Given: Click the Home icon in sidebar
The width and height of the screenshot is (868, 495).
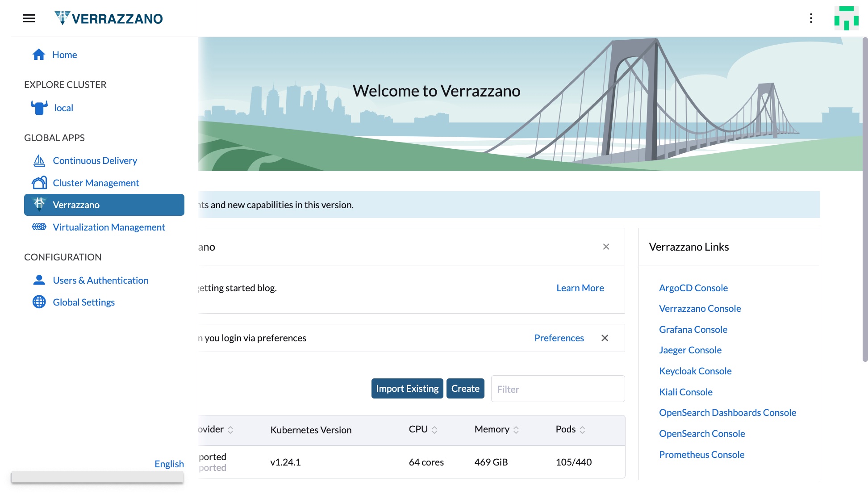Looking at the screenshot, I should pos(38,54).
